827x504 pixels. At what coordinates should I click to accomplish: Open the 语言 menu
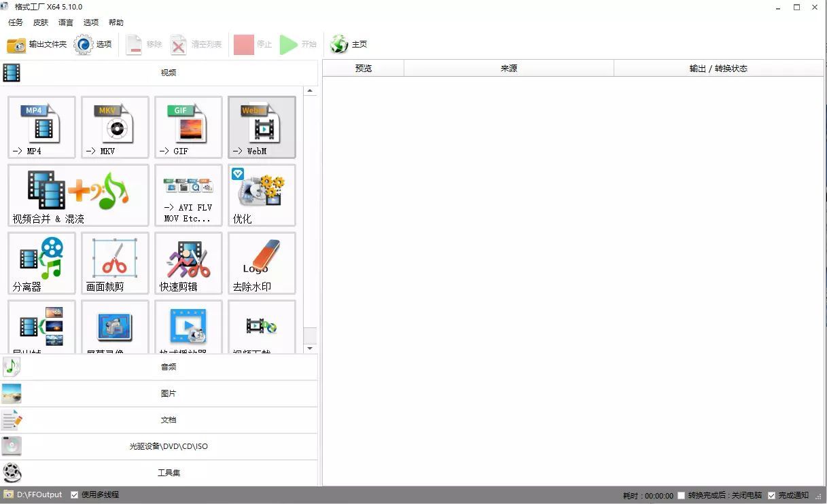tap(66, 22)
